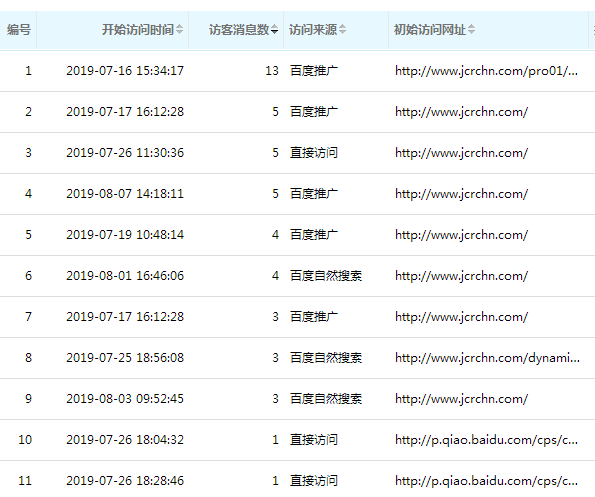Click the 初始访问网址 header label
Viewport: 595px width, 497px height.
tap(430, 30)
